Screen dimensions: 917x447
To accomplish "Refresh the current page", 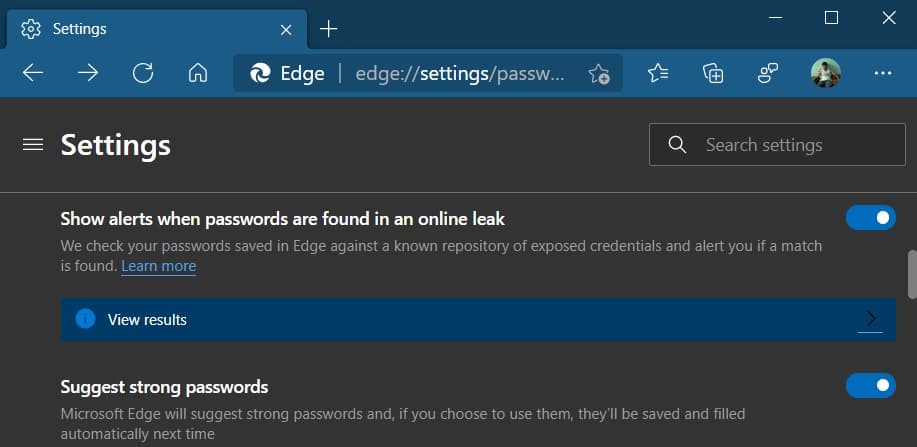I will [143, 73].
